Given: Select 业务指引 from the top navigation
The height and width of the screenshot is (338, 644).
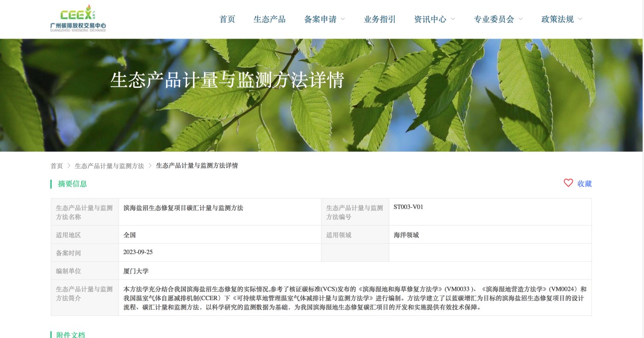Looking at the screenshot, I should tap(379, 19).
